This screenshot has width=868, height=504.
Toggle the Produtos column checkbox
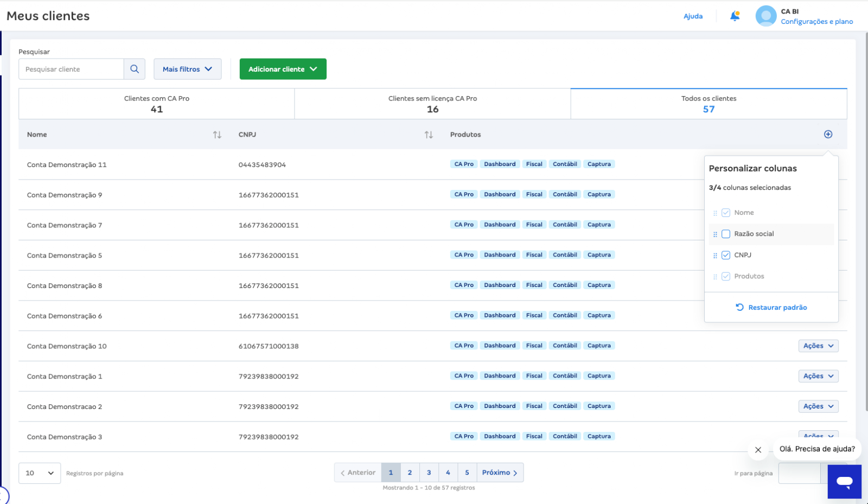(x=726, y=277)
